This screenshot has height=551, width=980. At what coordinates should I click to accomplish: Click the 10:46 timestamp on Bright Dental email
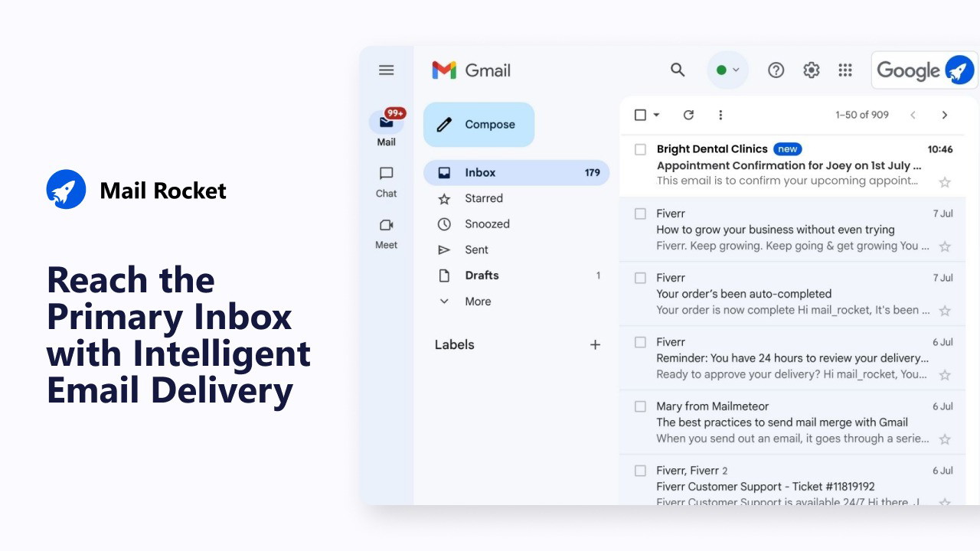tap(940, 149)
